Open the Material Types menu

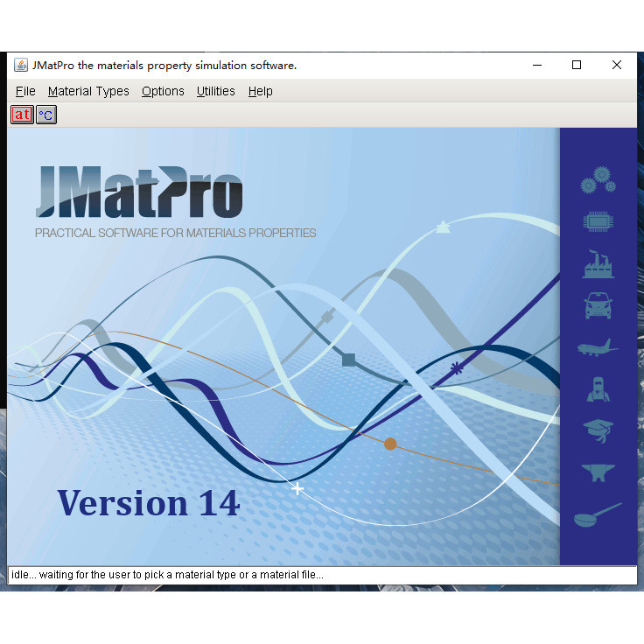[x=88, y=91]
